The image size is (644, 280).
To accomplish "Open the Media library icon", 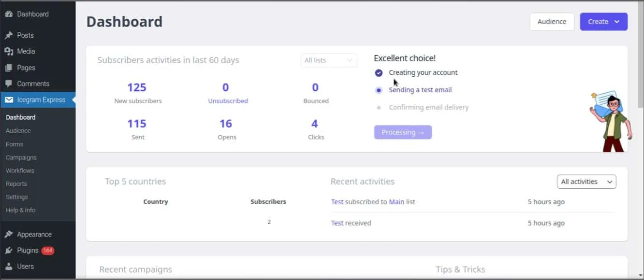I will pos(9,51).
